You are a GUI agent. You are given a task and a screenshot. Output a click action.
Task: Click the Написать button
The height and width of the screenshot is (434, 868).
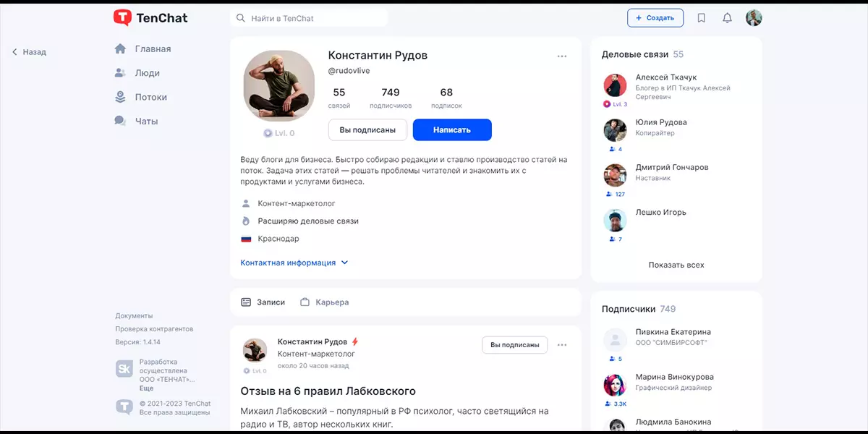(452, 130)
